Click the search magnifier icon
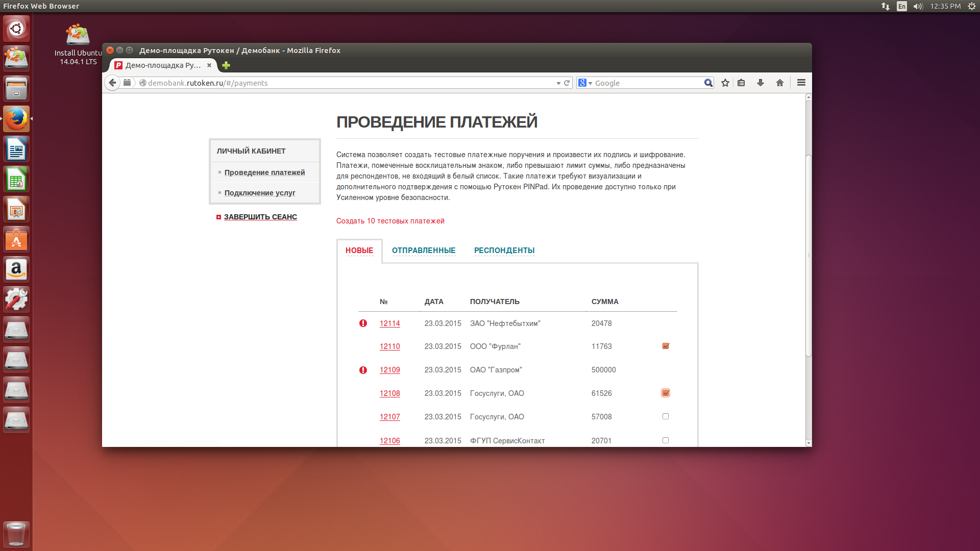The width and height of the screenshot is (980, 551). click(708, 83)
